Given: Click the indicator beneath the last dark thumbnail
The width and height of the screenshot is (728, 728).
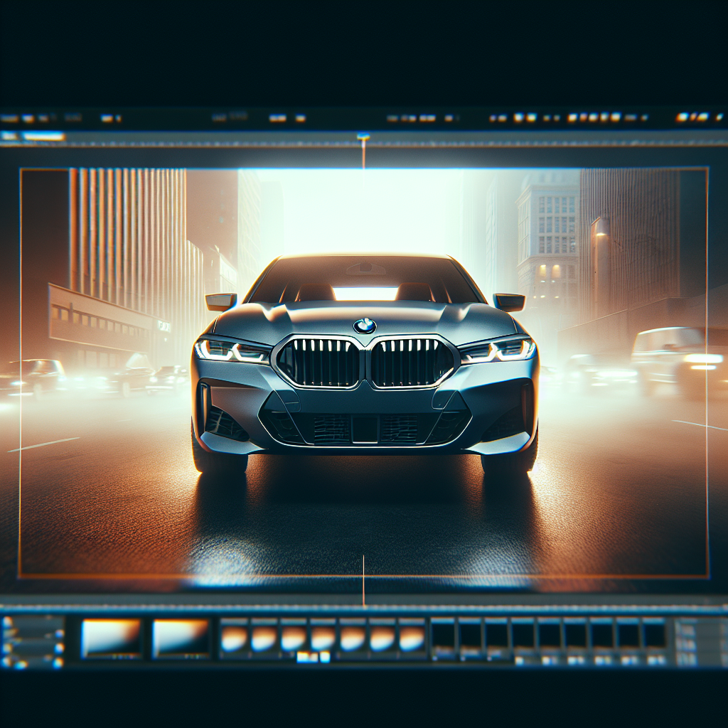Looking at the screenshot, I should click(653, 660).
